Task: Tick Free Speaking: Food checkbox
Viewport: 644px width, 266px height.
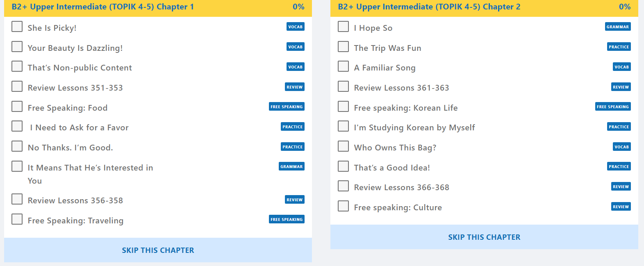Action: 17,107
